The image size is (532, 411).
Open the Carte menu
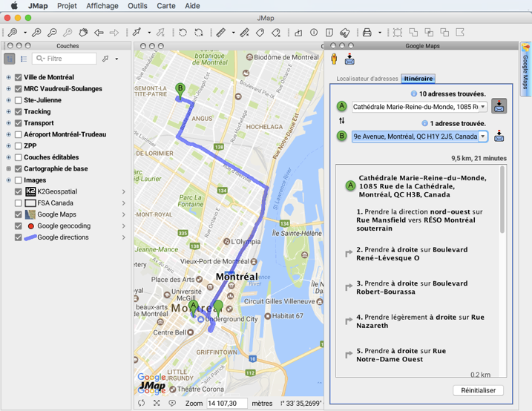[x=166, y=6]
